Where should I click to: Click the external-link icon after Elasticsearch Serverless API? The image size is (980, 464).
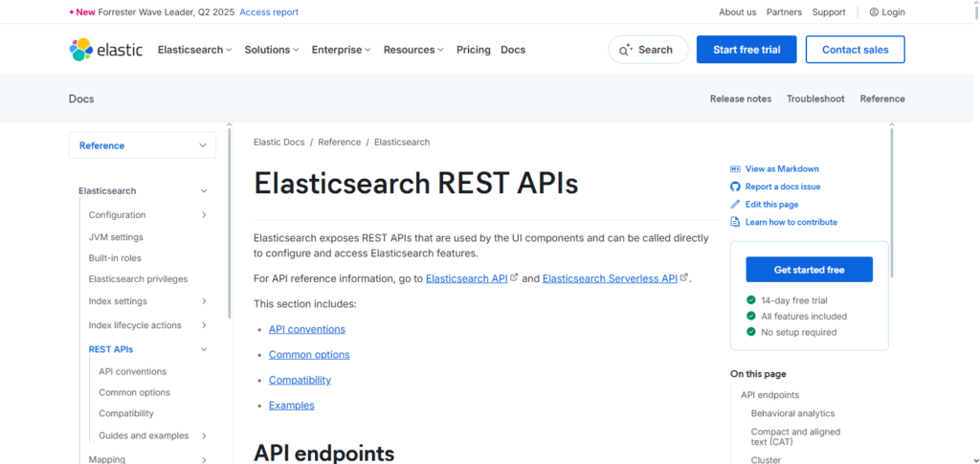point(684,277)
